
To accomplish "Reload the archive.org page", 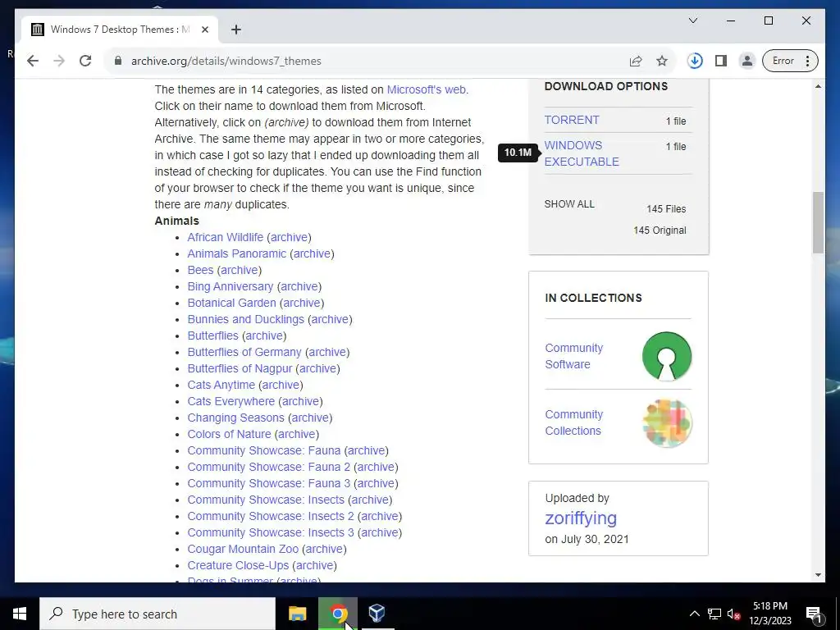I will 85,61.
